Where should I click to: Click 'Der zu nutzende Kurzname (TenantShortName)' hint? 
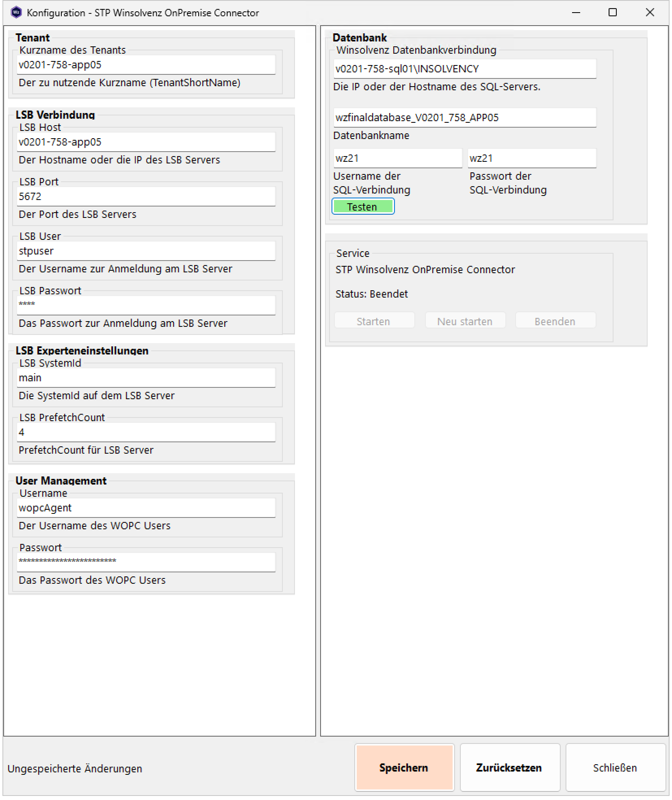tap(130, 83)
